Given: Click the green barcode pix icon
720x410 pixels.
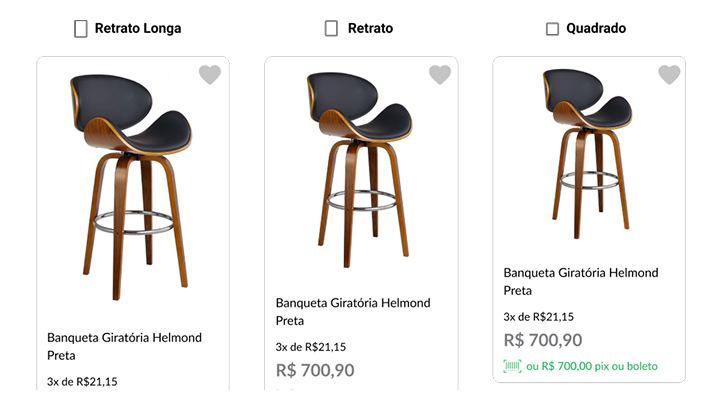Looking at the screenshot, I should pyautogui.click(x=513, y=366).
